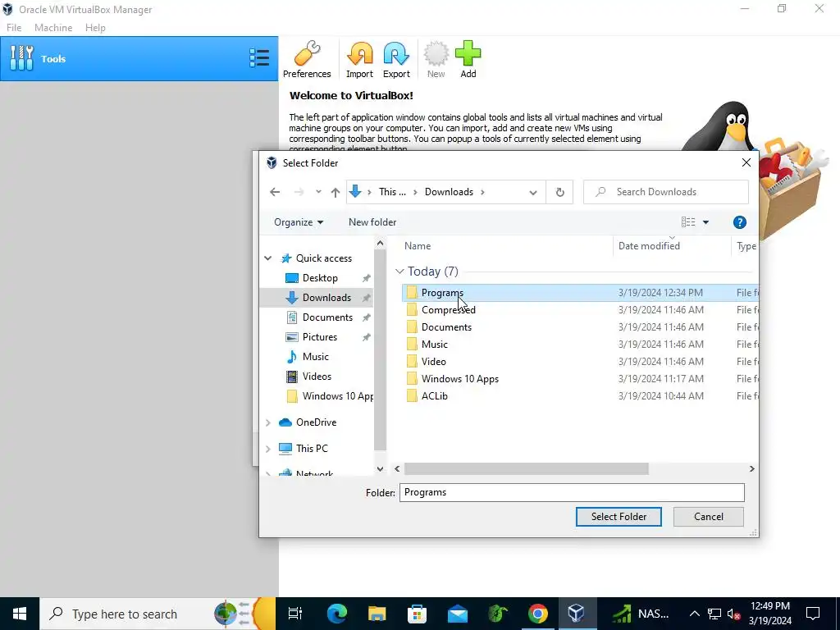This screenshot has width=840, height=630.
Task: Go up one folder level arrow
Action: pos(336,192)
